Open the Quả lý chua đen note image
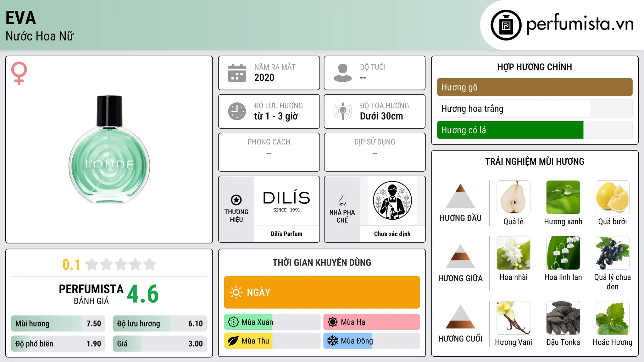644x362 pixels. click(x=613, y=253)
